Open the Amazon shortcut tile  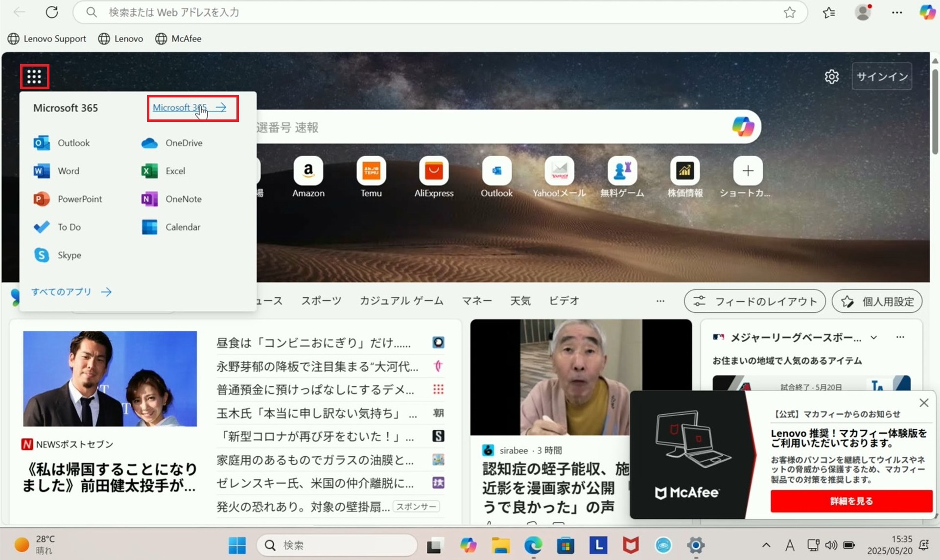[x=308, y=177]
